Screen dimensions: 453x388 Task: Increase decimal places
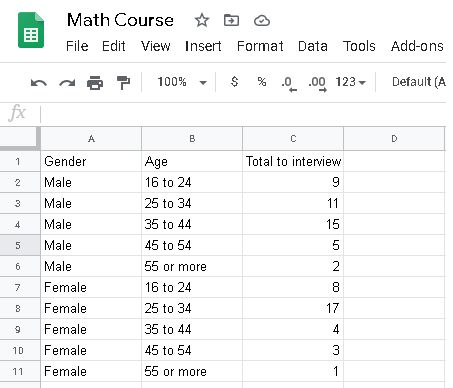point(318,84)
